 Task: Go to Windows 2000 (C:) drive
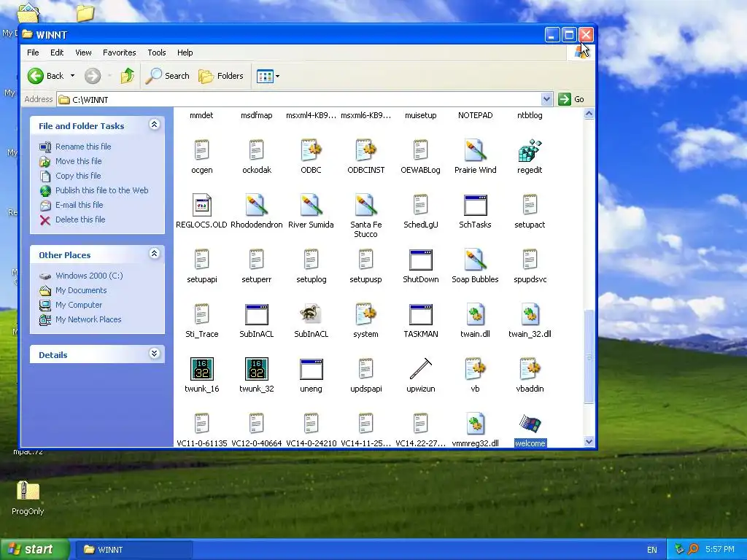(x=89, y=276)
